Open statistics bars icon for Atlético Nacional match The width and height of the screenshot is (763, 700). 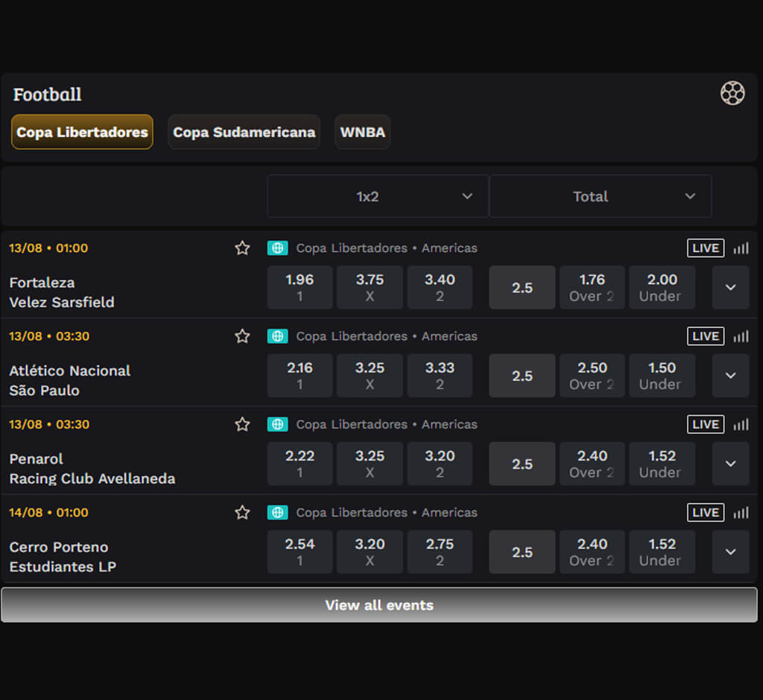tap(741, 336)
